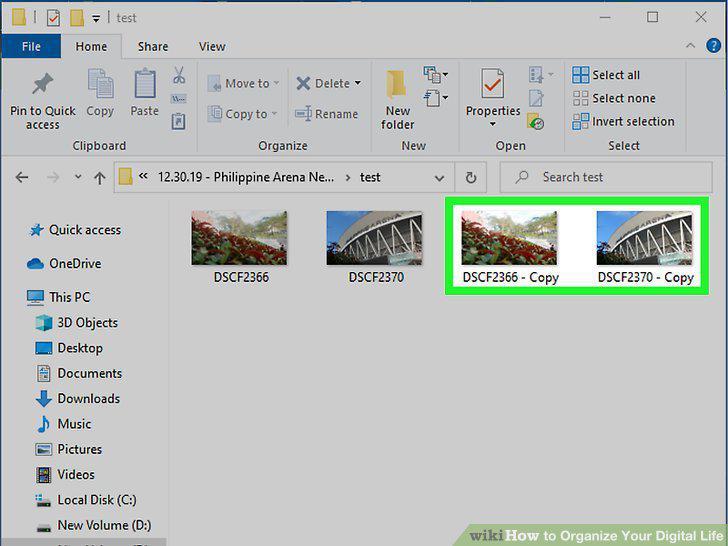
Task: Open the Delete dropdown arrow
Action: [x=358, y=83]
